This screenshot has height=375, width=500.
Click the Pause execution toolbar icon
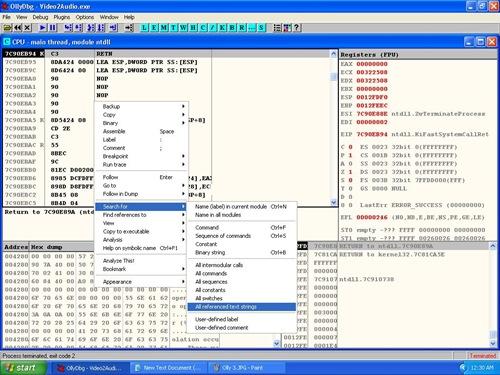pyautogui.click(x=53, y=27)
